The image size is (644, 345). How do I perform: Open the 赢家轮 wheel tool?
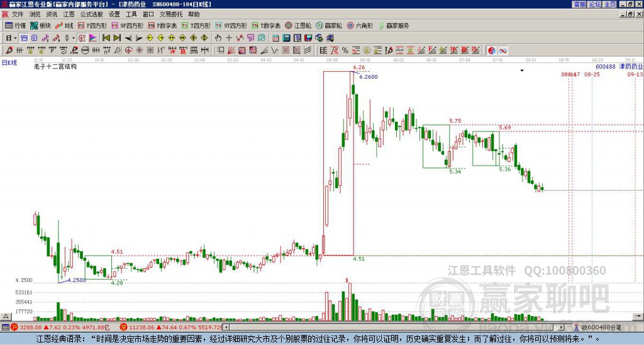tap(329, 25)
